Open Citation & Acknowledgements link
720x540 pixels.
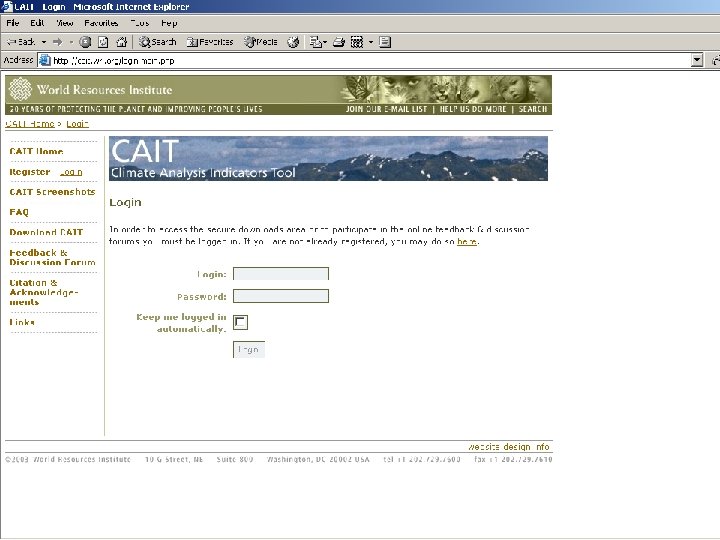pos(44,292)
